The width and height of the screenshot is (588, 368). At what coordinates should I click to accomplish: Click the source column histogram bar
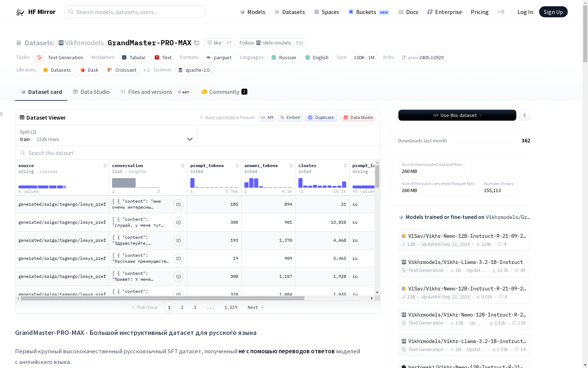click(42, 187)
